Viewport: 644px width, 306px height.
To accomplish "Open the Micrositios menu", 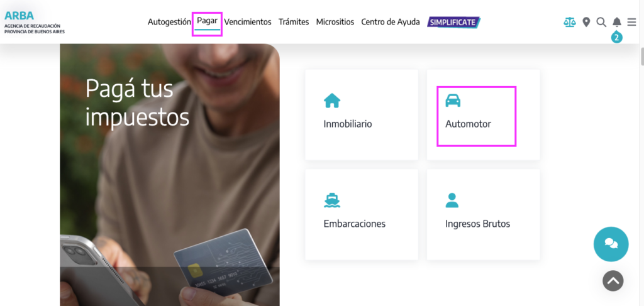I will coord(335,22).
